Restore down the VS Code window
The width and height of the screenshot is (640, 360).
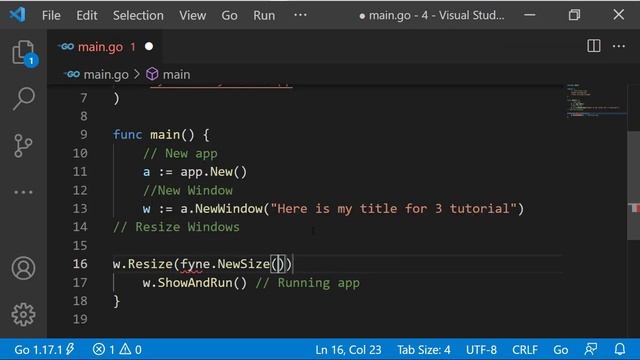(574, 15)
